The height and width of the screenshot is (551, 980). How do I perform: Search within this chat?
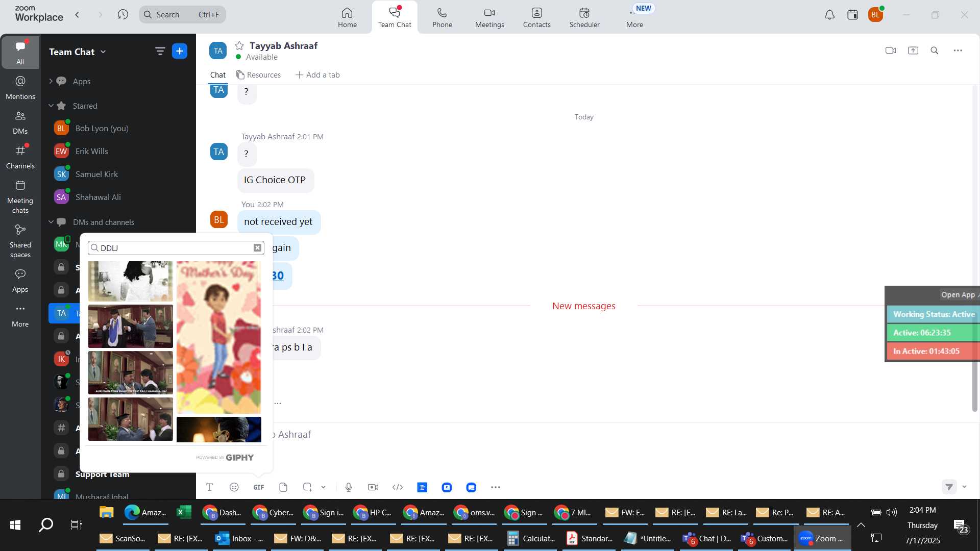pyautogui.click(x=935, y=51)
